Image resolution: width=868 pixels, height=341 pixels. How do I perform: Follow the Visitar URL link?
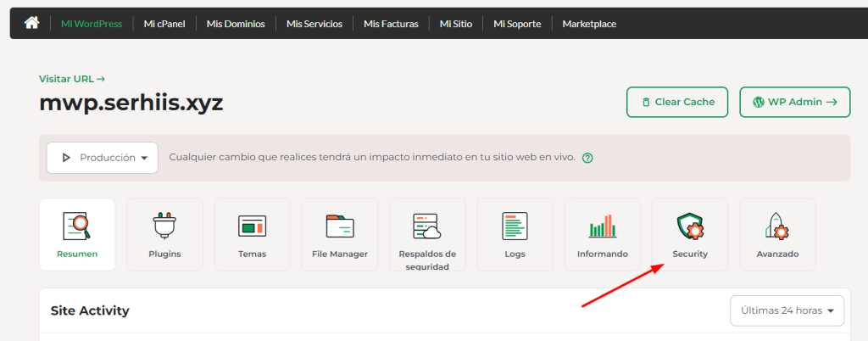72,79
